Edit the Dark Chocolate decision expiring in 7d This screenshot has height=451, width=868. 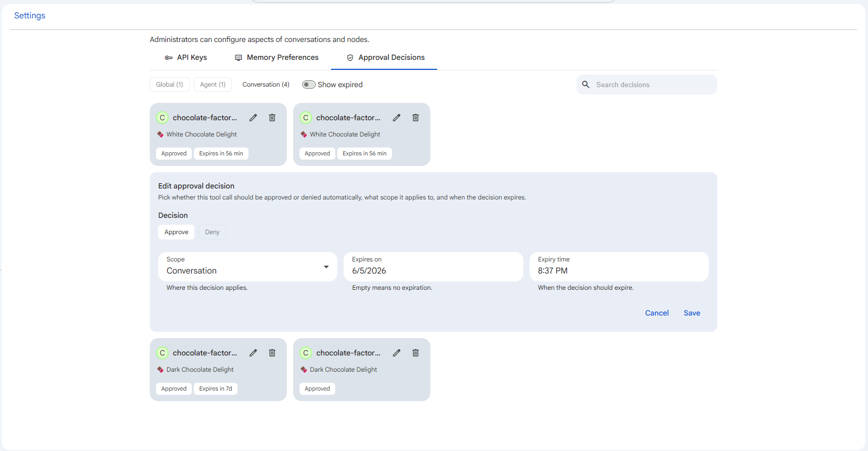tap(253, 353)
